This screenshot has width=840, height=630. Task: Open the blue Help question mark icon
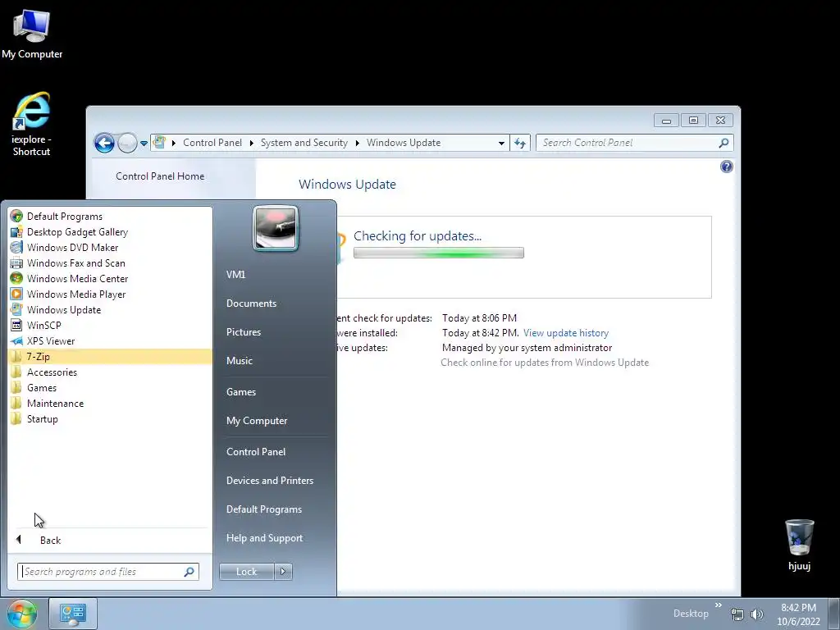(727, 167)
